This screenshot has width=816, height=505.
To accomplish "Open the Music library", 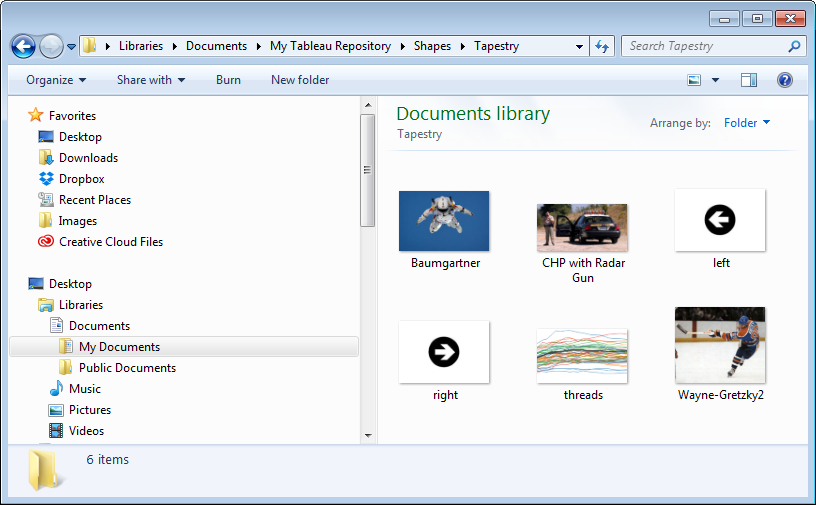I will point(85,389).
